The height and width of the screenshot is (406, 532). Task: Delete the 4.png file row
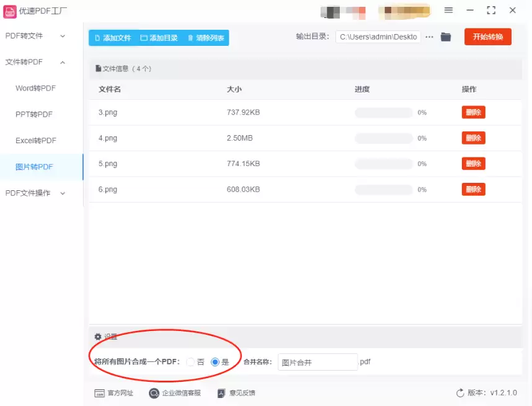(473, 138)
